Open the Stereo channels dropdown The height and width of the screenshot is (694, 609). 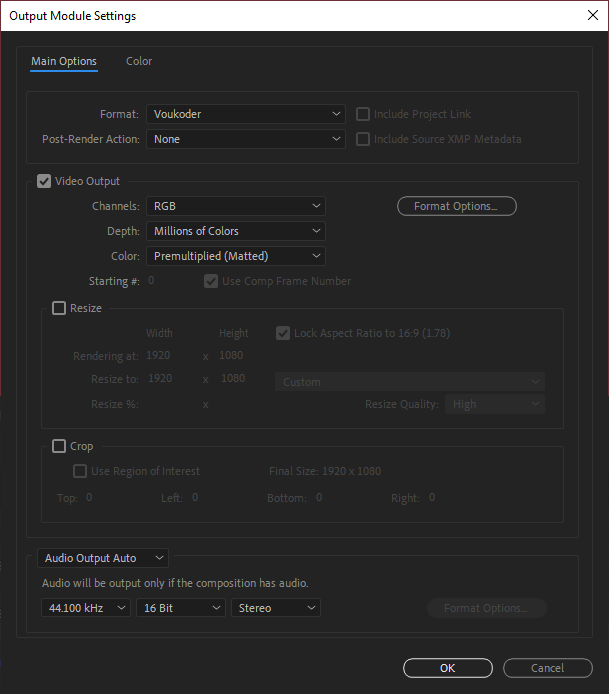[x=275, y=608]
